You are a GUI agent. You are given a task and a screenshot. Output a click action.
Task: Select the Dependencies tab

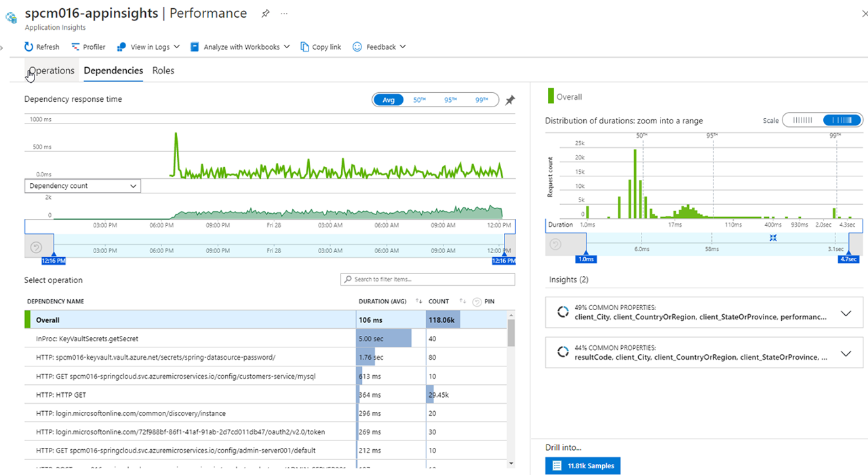point(113,71)
